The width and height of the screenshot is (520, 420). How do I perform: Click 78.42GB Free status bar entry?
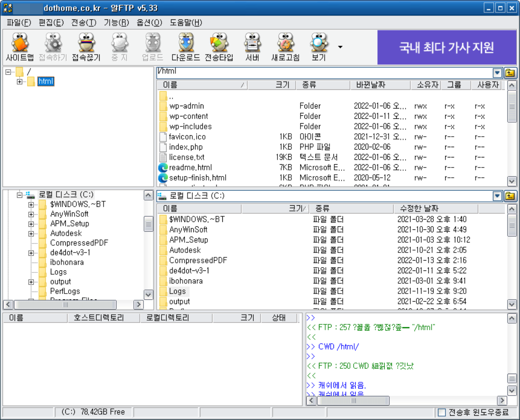pos(93,412)
